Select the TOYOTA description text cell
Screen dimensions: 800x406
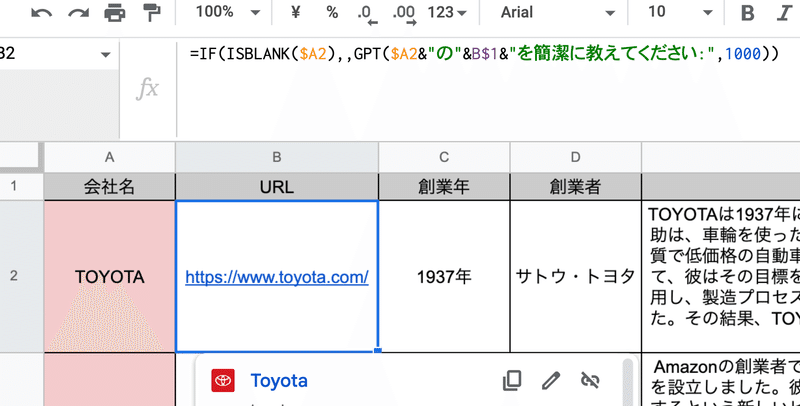721,276
